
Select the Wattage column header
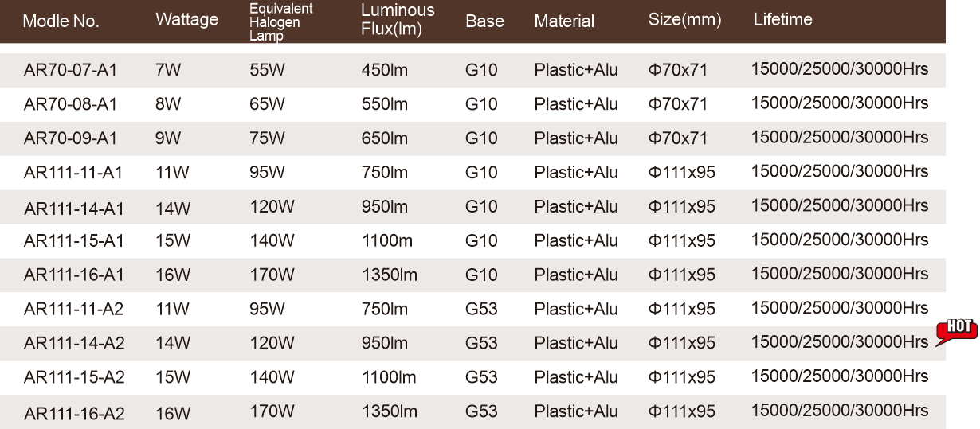pos(186,20)
